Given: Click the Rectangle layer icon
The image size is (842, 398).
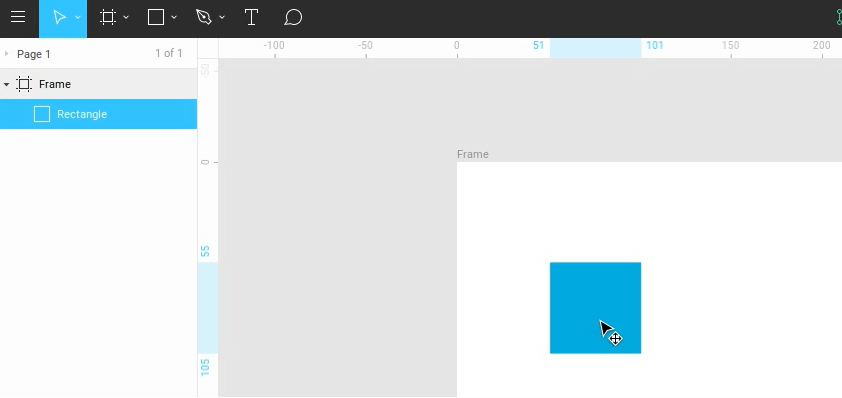Looking at the screenshot, I should 42,114.
